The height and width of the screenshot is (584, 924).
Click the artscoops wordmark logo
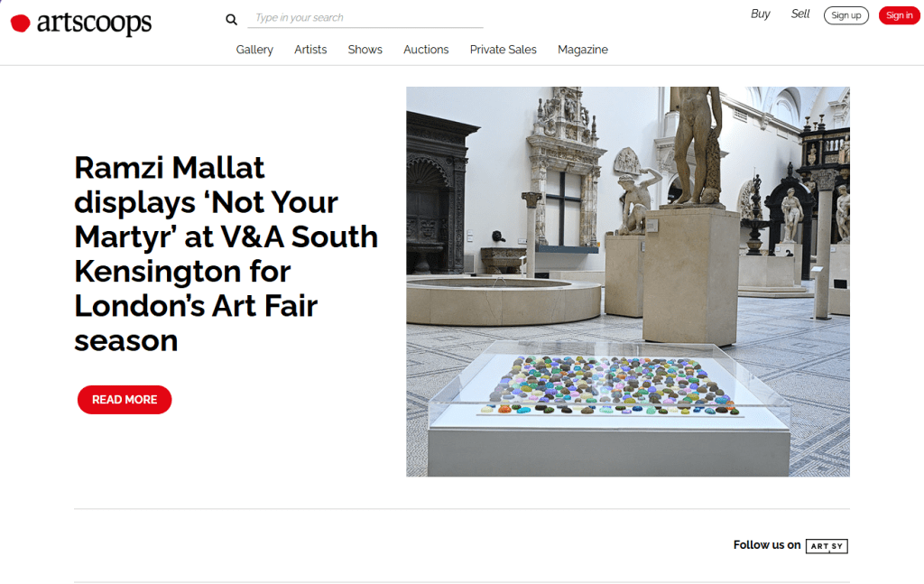coord(94,23)
